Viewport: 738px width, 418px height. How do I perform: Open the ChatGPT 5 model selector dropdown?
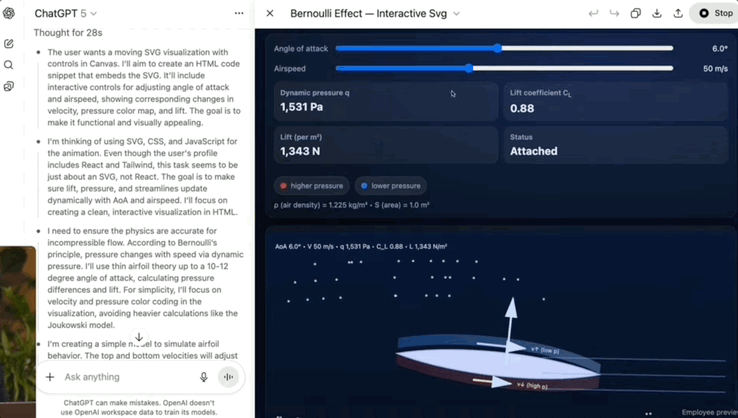coord(66,14)
